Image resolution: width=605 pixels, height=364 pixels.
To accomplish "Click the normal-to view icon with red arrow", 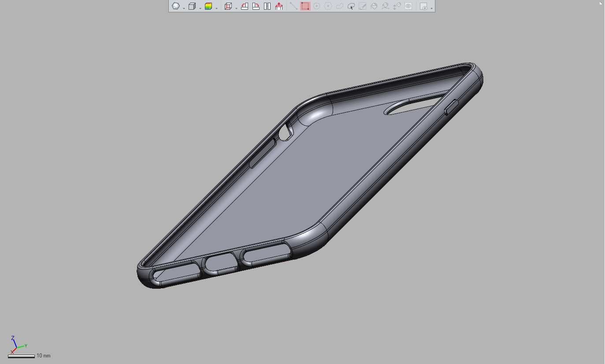I will [x=279, y=6].
